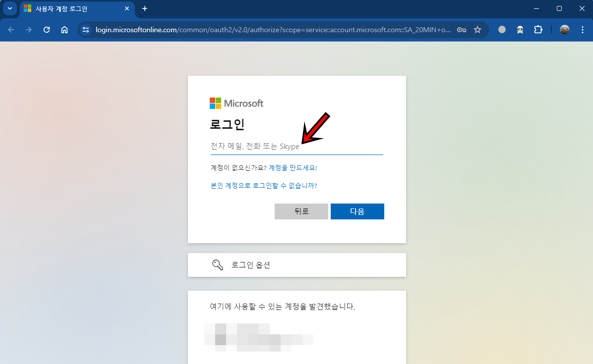593x364 pixels.
Task: Open the Chrome profile avatar
Action: coord(565,30)
